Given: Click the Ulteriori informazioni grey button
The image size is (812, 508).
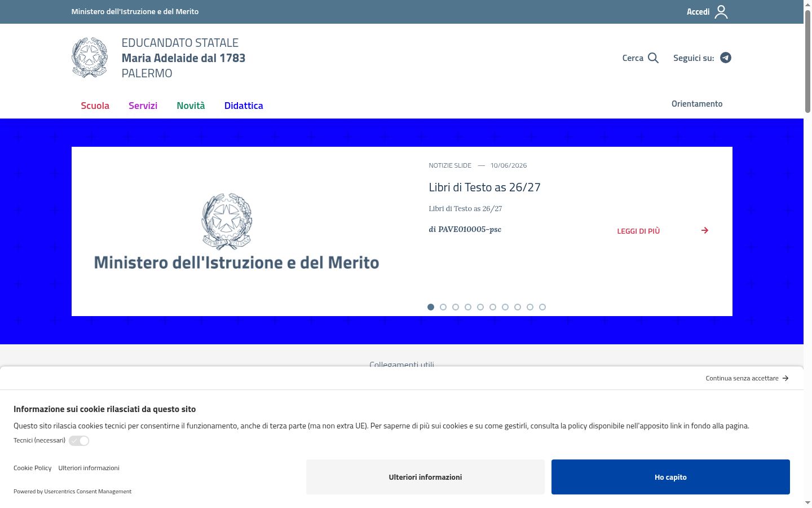Looking at the screenshot, I should click(x=425, y=477).
